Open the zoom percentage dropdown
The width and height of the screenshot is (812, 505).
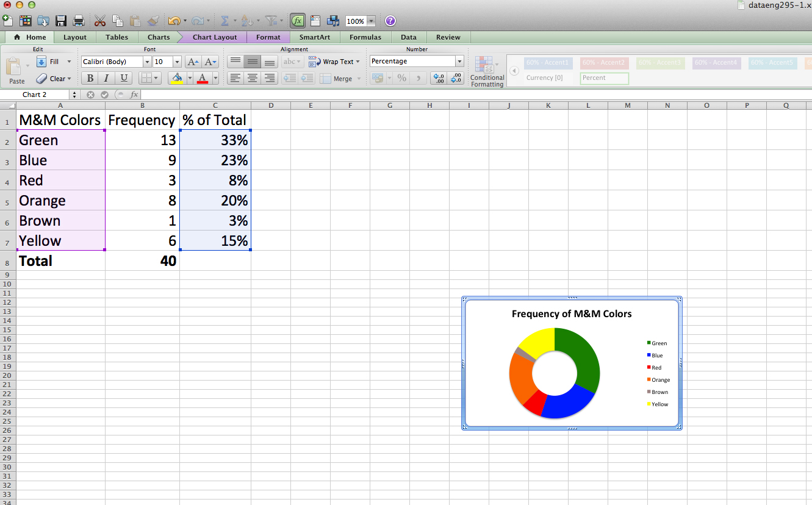coord(371,21)
